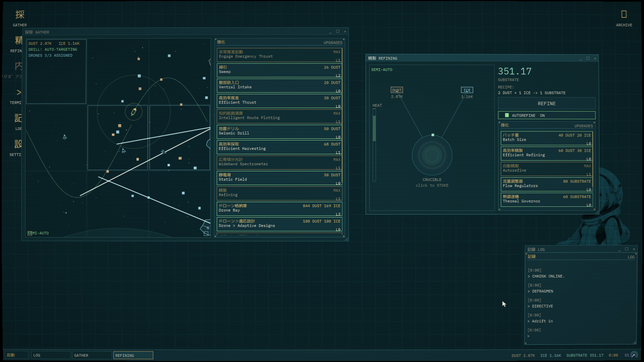The image size is (644, 362).
Task: Buy the Batch Size upgrade
Action: (x=547, y=139)
